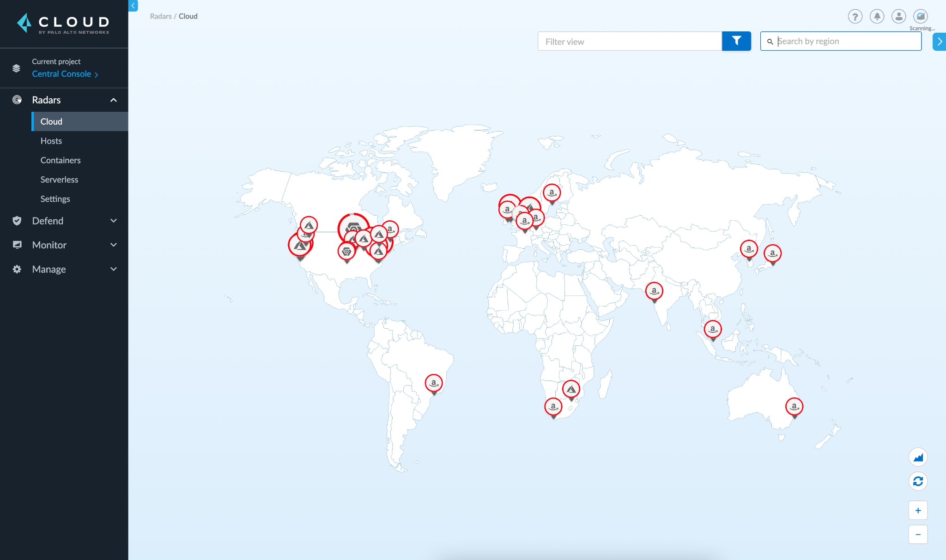The image size is (946, 560).
Task: Select the AWS marker in Sweden
Action: [x=552, y=193]
